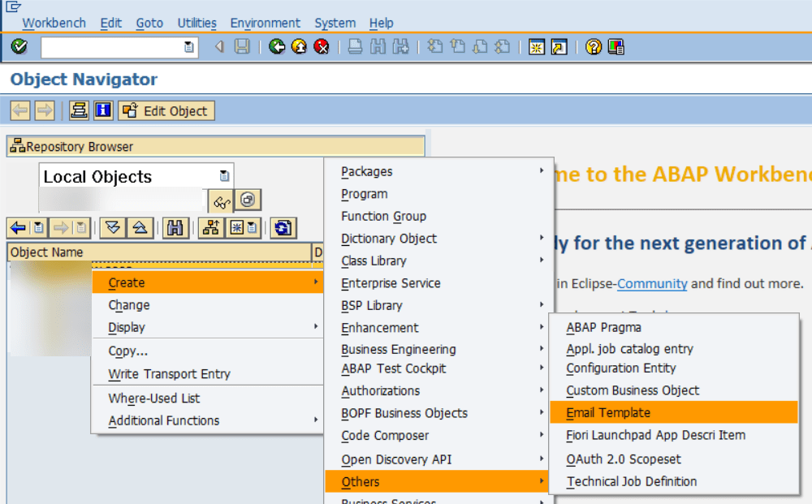The image size is (812, 504).
Task: Click the binoculars icon in tree toolbar
Action: pos(175,228)
